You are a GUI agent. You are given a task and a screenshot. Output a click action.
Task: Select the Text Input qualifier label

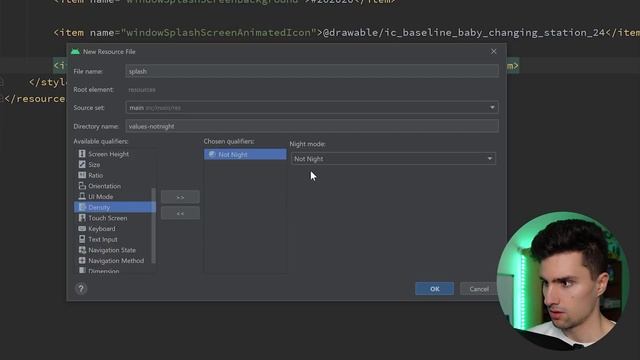(103, 239)
